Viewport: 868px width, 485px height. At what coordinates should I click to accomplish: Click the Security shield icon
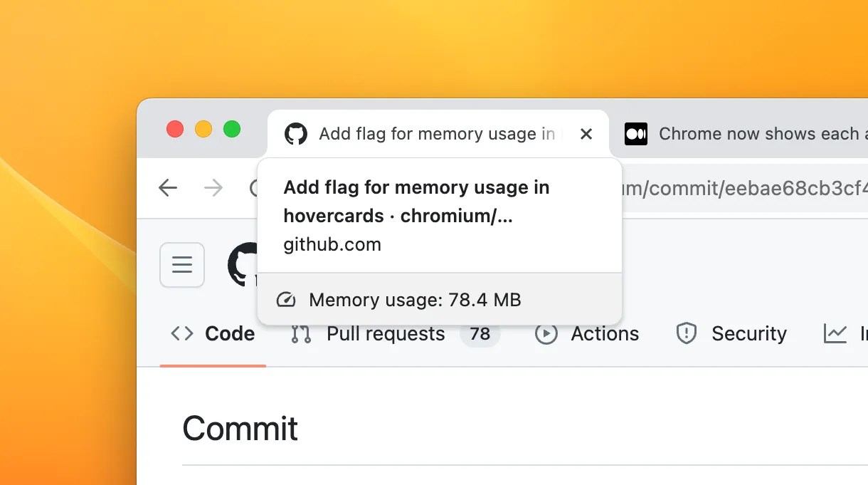point(686,333)
